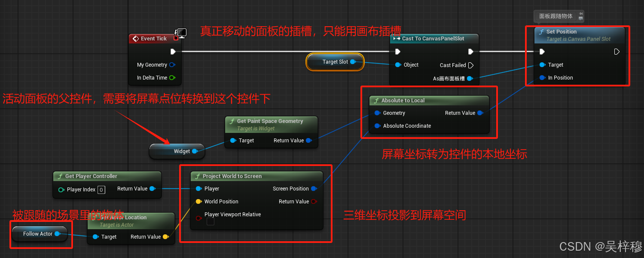Click the Set Position exec input pin
Screen dimensions: 644x258
[x=542, y=52]
